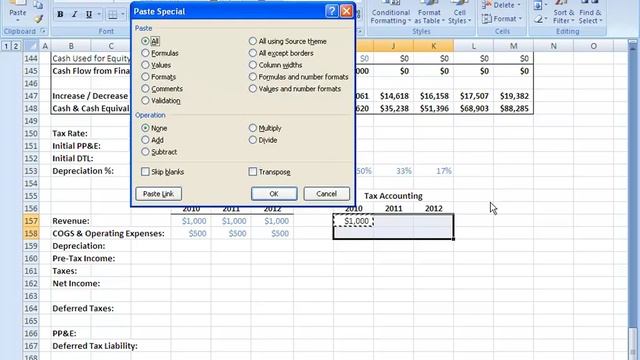
Task: Select row 157 header
Action: click(x=31, y=221)
